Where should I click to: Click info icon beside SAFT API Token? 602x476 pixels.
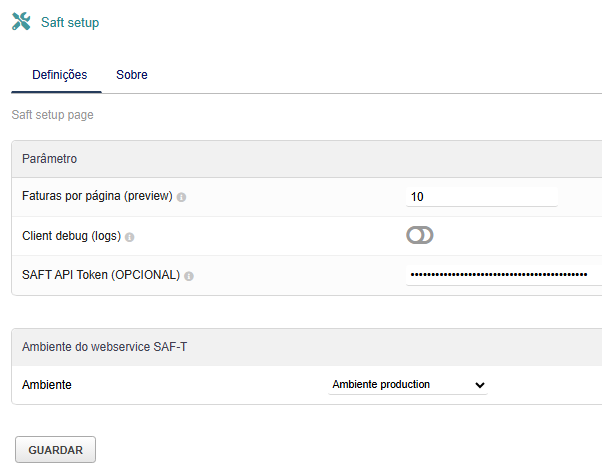coord(189,276)
